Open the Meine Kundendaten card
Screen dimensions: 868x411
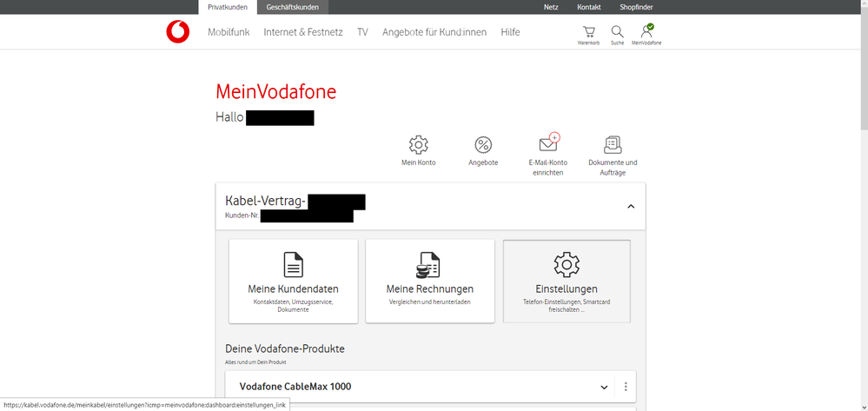coord(294,282)
